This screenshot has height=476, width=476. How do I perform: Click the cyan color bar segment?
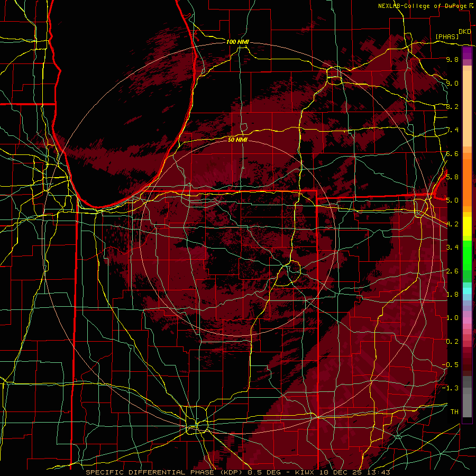[x=467, y=290]
